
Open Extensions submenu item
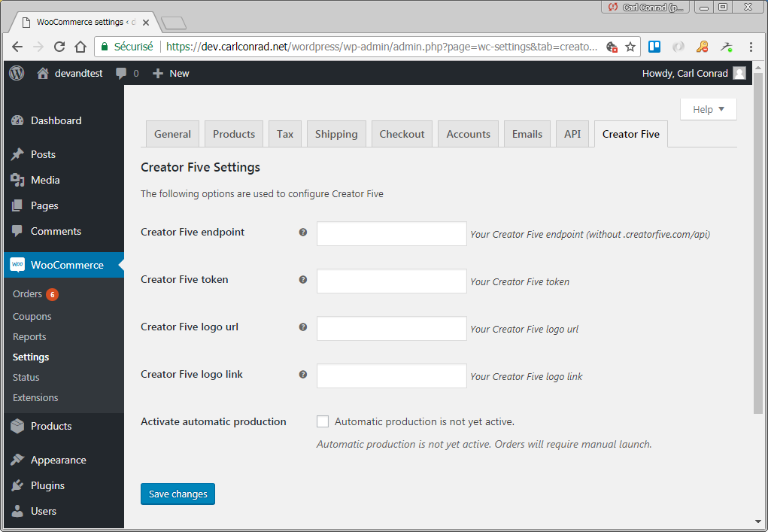point(35,398)
